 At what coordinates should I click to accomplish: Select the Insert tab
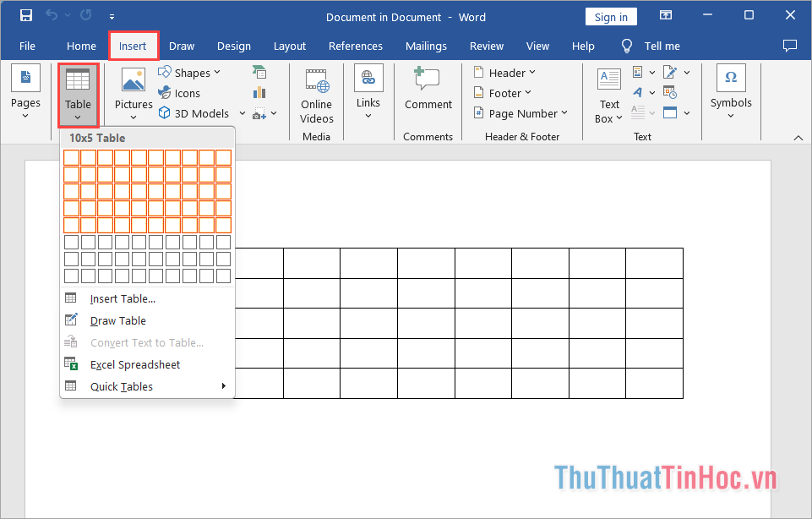coord(133,46)
